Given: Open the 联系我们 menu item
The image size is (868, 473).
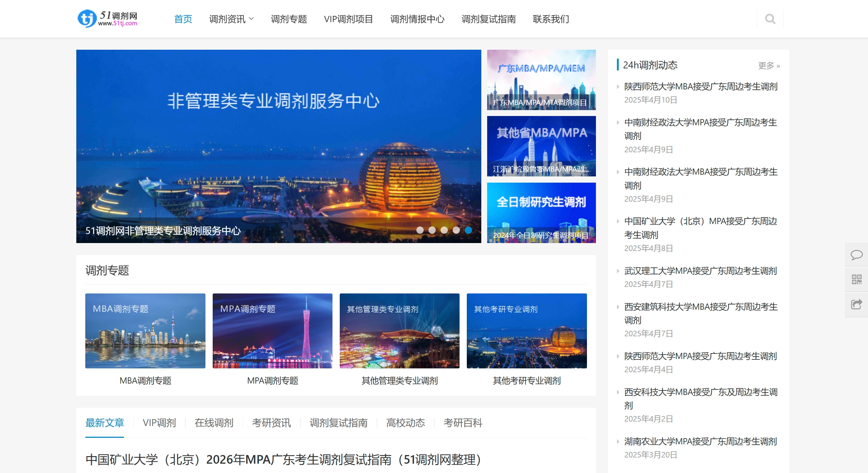Looking at the screenshot, I should pos(551,19).
